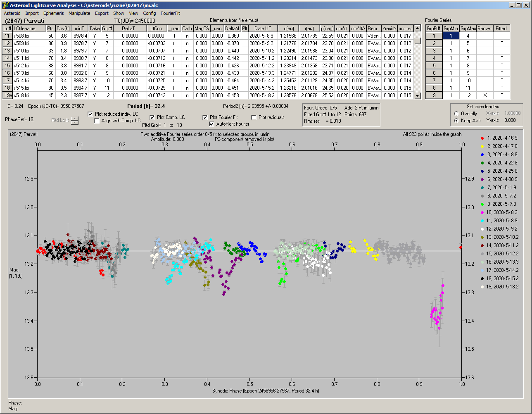The image size is (532, 414).
Task: Open the Manipulate menu
Action: pyautogui.click(x=79, y=13)
